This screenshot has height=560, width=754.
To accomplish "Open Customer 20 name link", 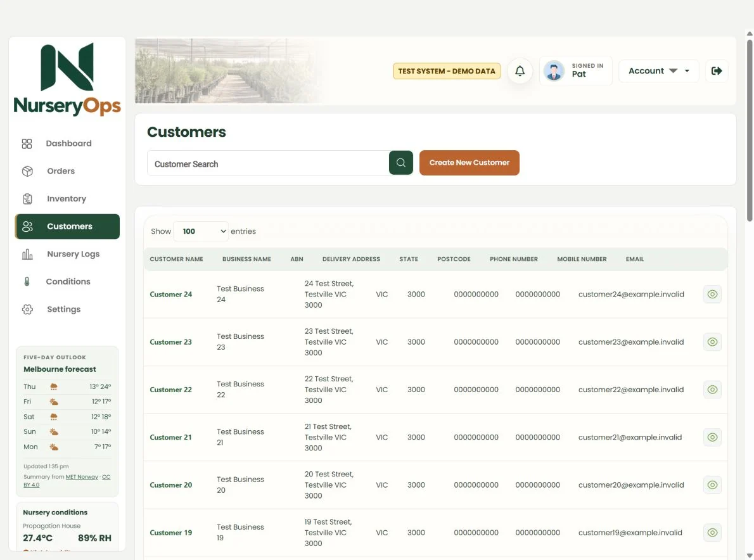I will coord(170,485).
